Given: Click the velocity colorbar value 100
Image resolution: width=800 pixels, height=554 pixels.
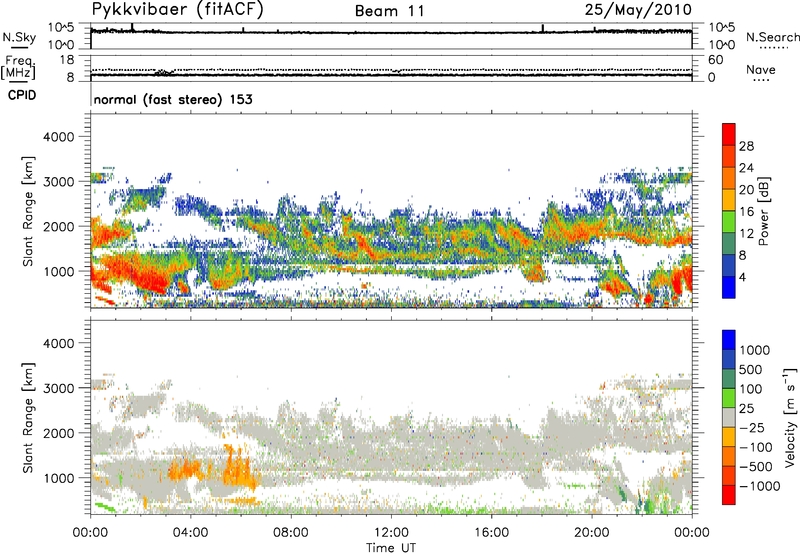Looking at the screenshot, I should pyautogui.click(x=751, y=389).
